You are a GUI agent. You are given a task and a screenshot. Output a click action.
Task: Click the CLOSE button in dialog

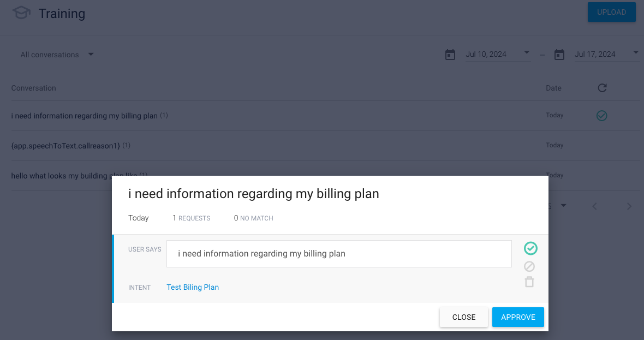(x=464, y=317)
